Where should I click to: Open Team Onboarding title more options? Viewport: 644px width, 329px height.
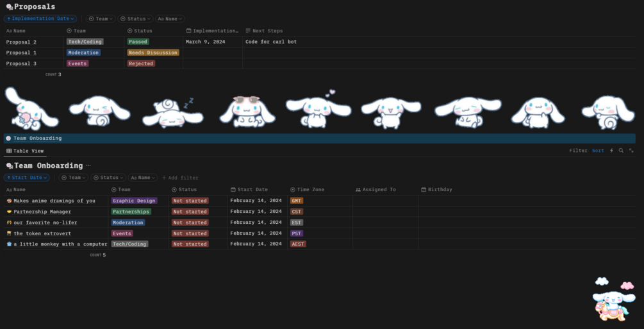tap(88, 165)
